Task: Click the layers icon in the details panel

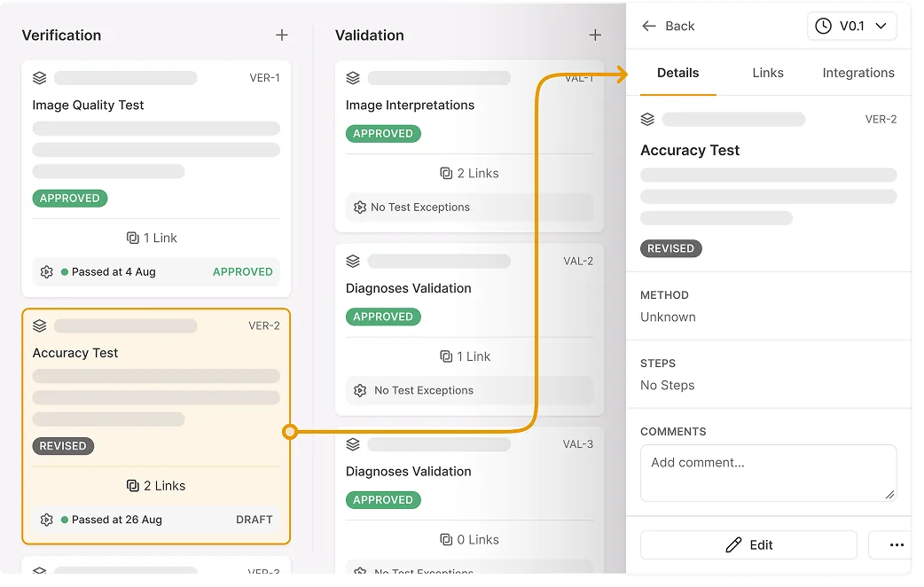Action: [647, 120]
